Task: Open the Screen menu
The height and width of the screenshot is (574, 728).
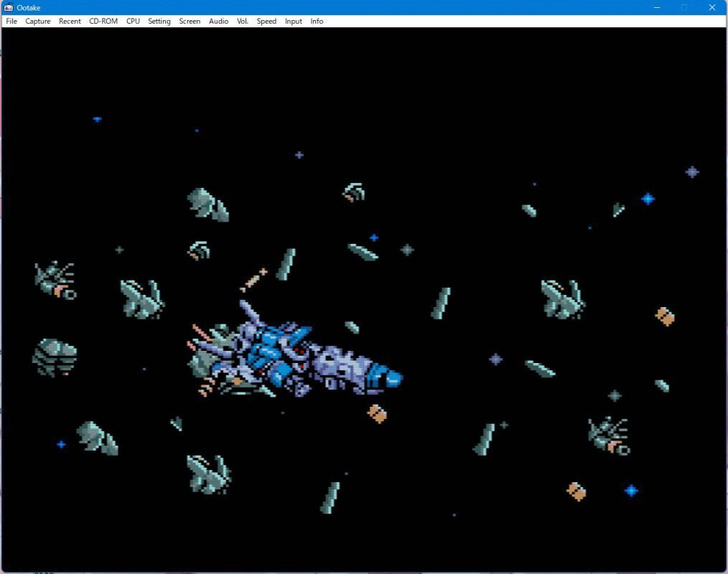Action: click(190, 22)
